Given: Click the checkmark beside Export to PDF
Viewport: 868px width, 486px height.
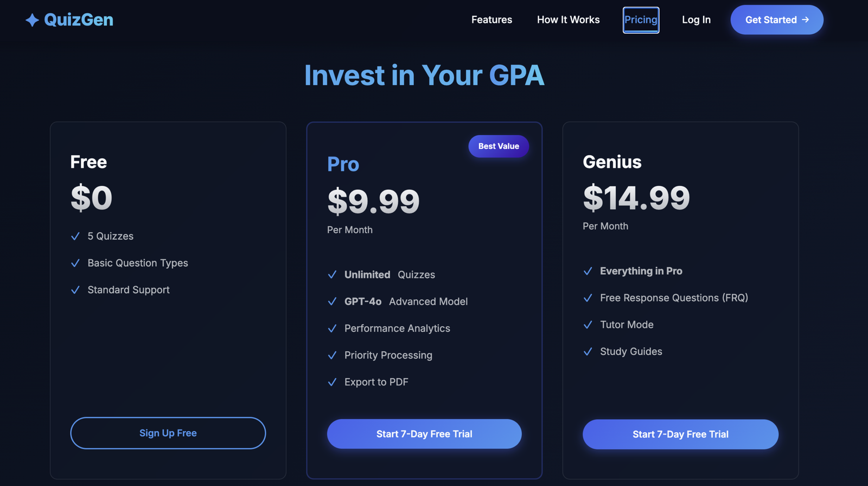Looking at the screenshot, I should [332, 382].
